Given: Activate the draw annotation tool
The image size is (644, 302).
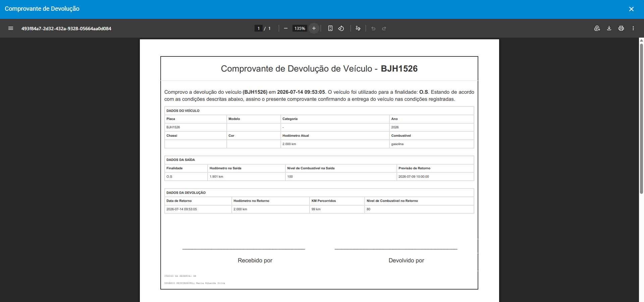Looking at the screenshot, I should click(358, 28).
